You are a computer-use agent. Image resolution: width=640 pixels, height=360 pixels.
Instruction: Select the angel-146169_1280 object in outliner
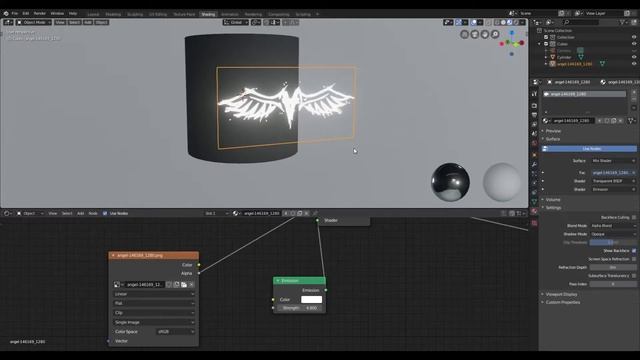tap(574, 64)
